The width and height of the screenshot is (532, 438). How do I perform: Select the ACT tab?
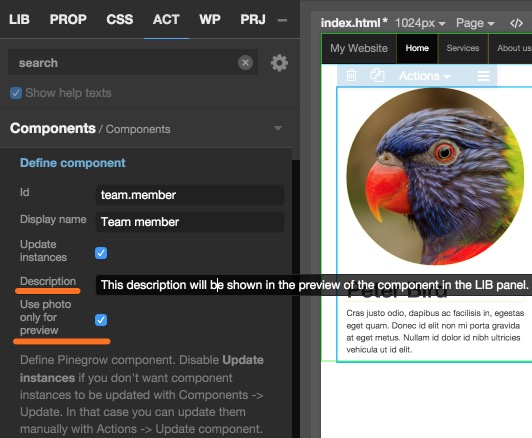pos(166,19)
